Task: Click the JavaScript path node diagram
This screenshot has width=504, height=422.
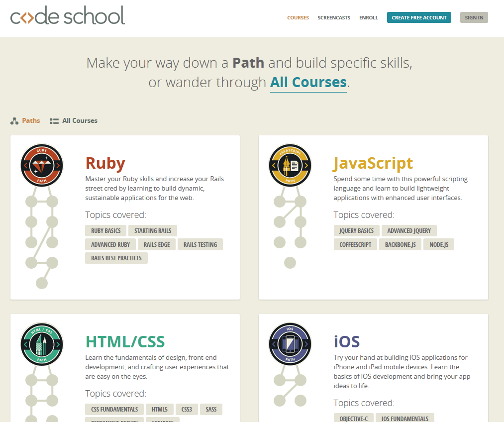Action: point(290,227)
